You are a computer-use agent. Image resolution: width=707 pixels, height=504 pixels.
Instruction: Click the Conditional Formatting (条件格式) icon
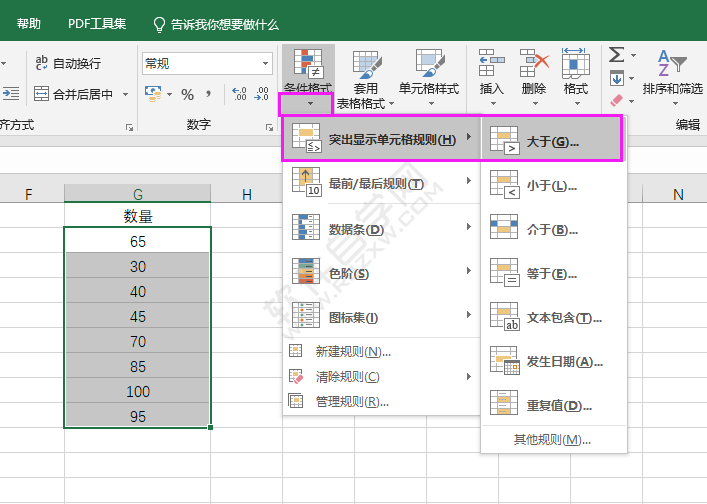306,65
